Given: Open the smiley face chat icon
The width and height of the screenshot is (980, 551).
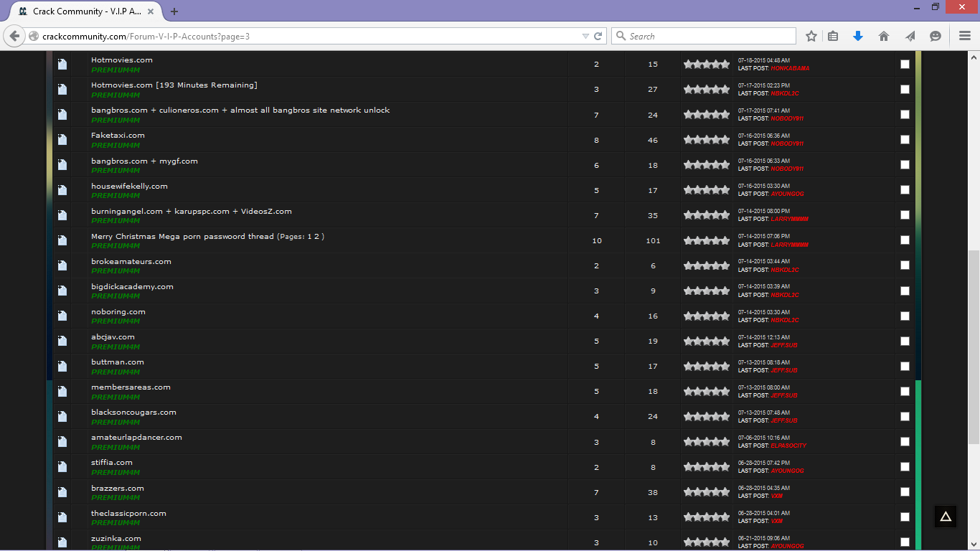Looking at the screenshot, I should [936, 36].
